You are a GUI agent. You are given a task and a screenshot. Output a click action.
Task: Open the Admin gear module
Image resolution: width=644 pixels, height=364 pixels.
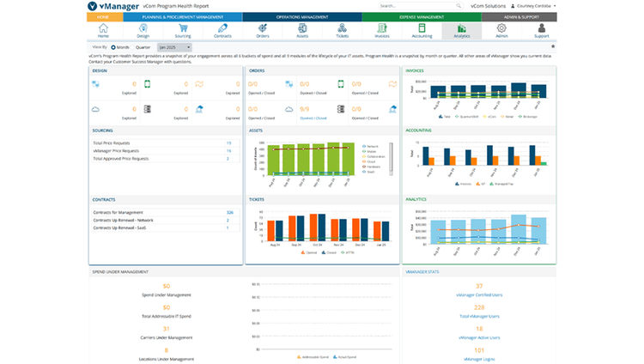pyautogui.click(x=501, y=31)
